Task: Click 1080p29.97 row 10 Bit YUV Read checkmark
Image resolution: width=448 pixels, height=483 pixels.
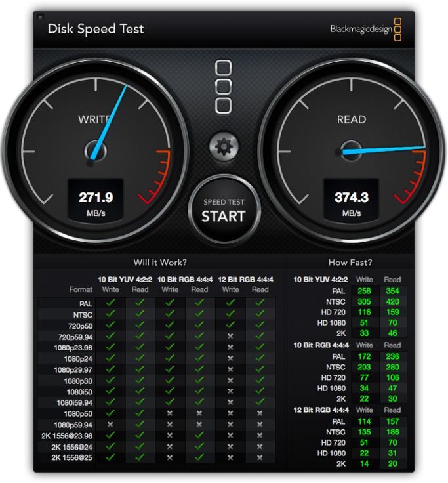Action: click(x=140, y=369)
